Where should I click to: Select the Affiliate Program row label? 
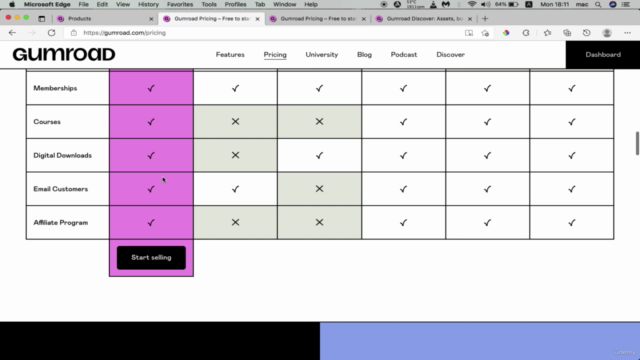point(60,222)
